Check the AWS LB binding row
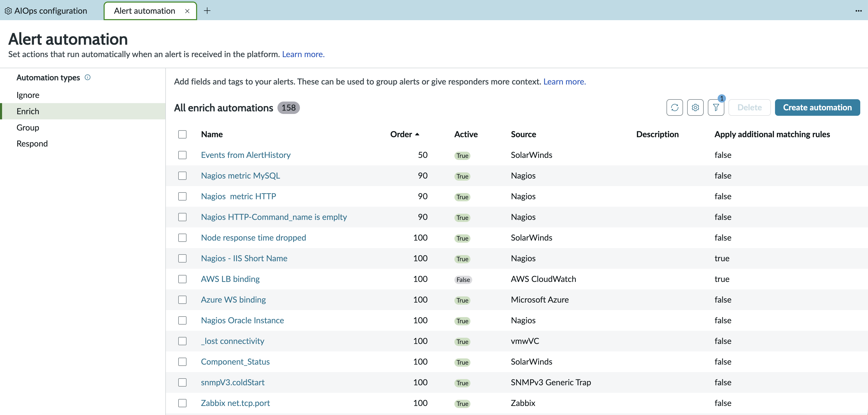The width and height of the screenshot is (868, 415). [x=182, y=279]
